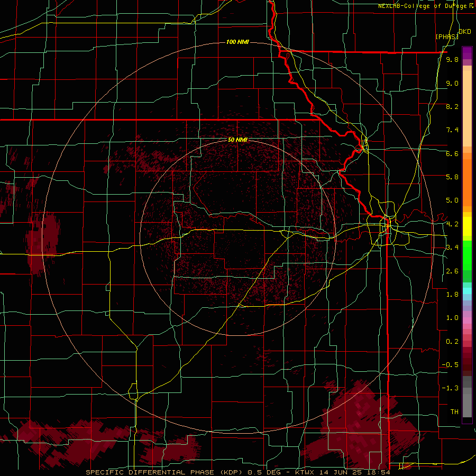Click the "14 JUN 25 18:54" timestamp
Screen dimensions: 476x476
pyautogui.click(x=354, y=472)
